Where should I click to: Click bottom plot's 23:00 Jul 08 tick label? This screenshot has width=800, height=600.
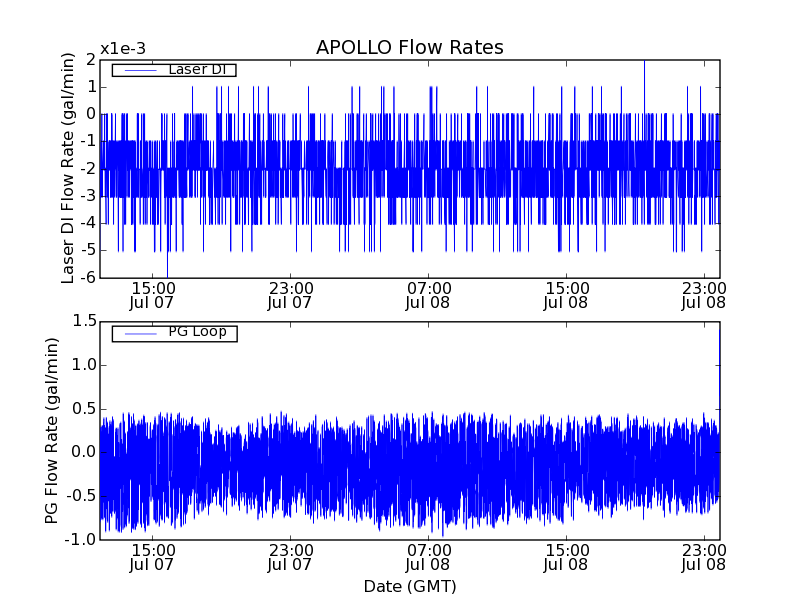pyautogui.click(x=704, y=558)
